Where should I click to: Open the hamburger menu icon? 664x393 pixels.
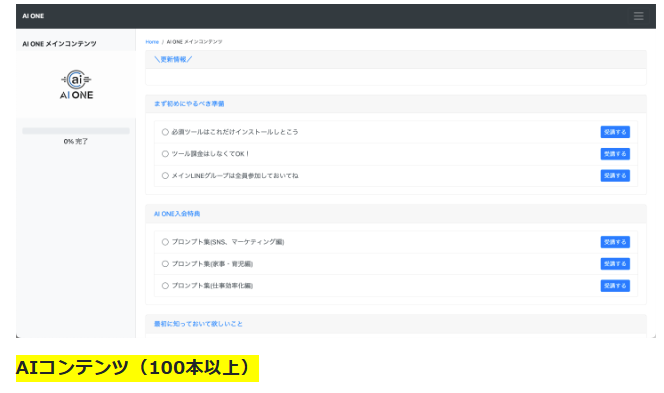click(x=638, y=16)
